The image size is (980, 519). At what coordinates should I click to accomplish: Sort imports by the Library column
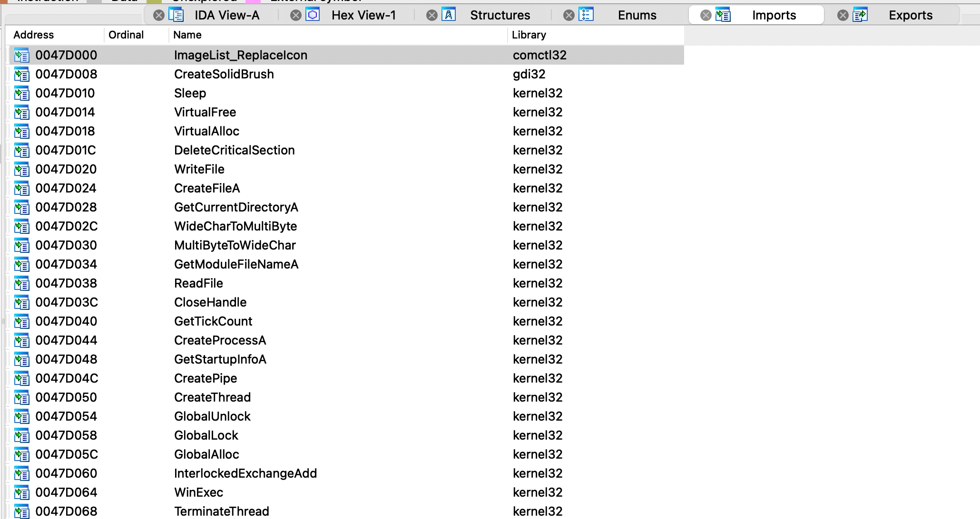[529, 35]
